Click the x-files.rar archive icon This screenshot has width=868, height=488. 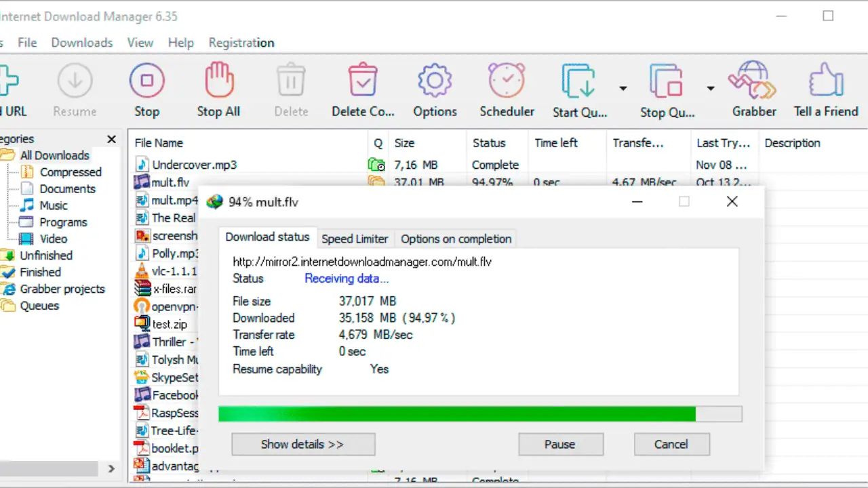point(142,289)
